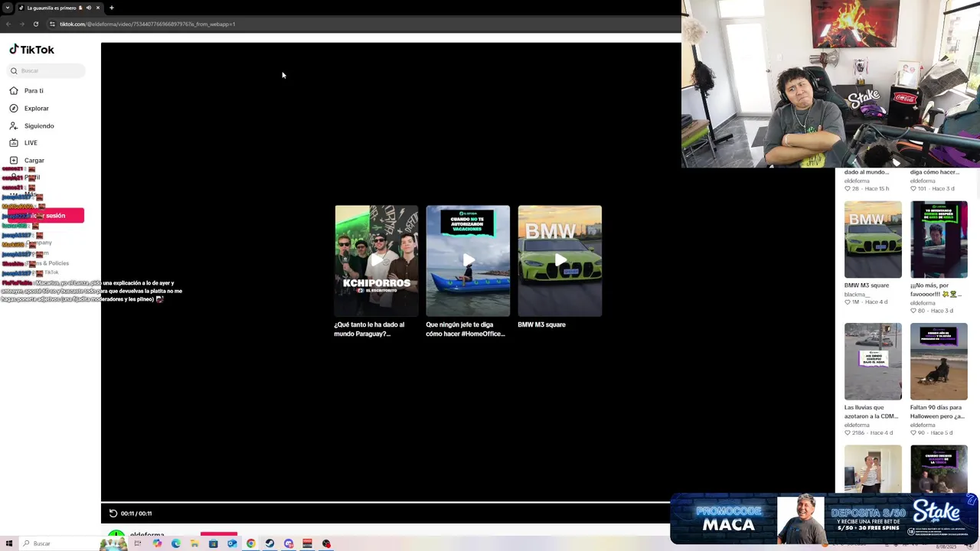Screen dimensions: 980x551
Task: Launch Copilot from the taskbar
Action: (157, 543)
